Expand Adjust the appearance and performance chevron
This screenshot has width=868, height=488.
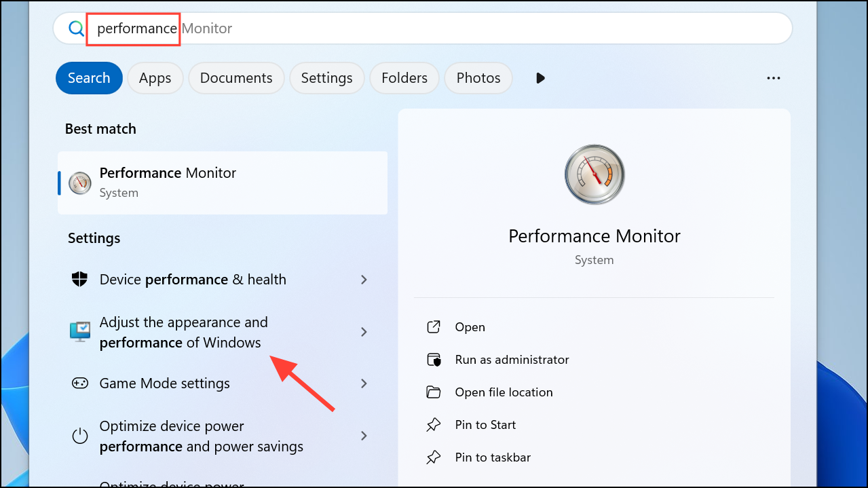click(x=364, y=332)
